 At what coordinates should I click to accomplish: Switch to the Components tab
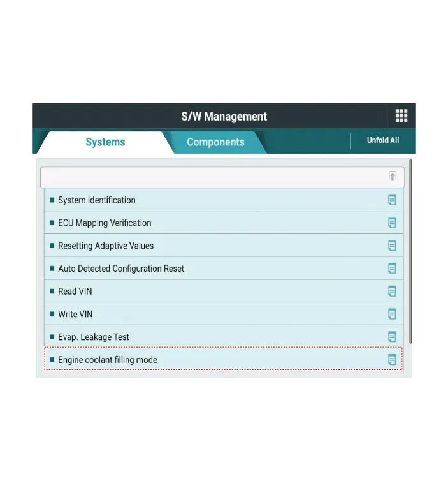click(x=215, y=142)
